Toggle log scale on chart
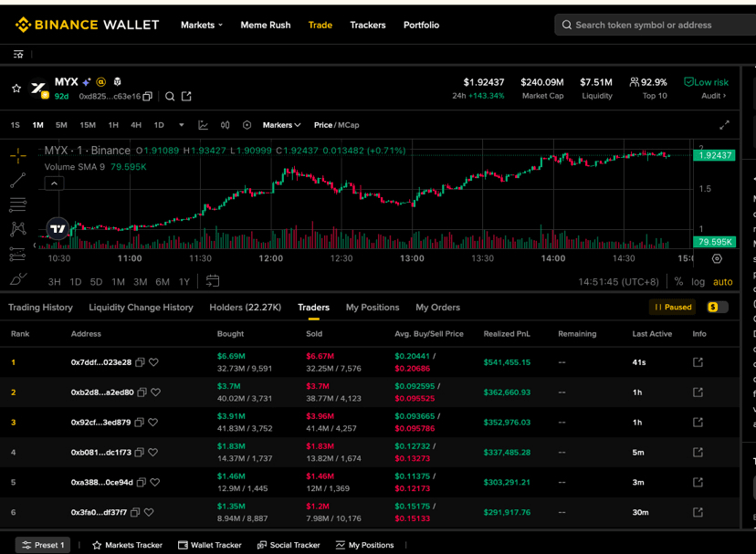 click(698, 282)
